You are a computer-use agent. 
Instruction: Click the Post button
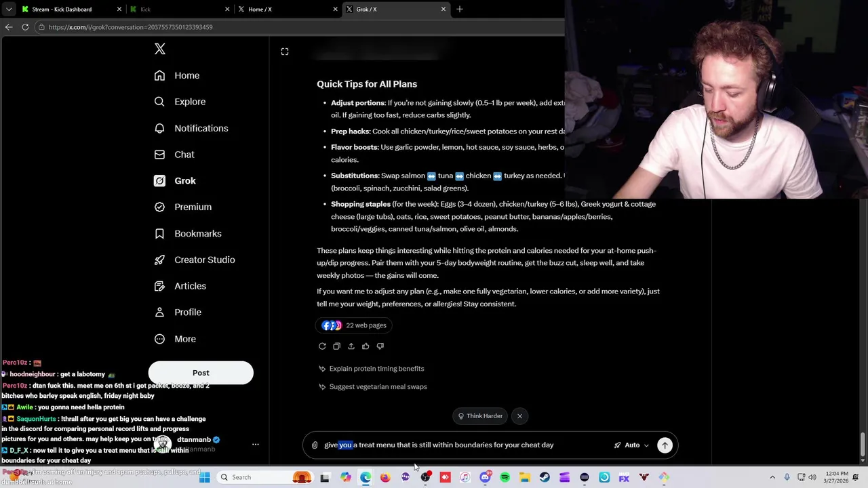pyautogui.click(x=201, y=373)
